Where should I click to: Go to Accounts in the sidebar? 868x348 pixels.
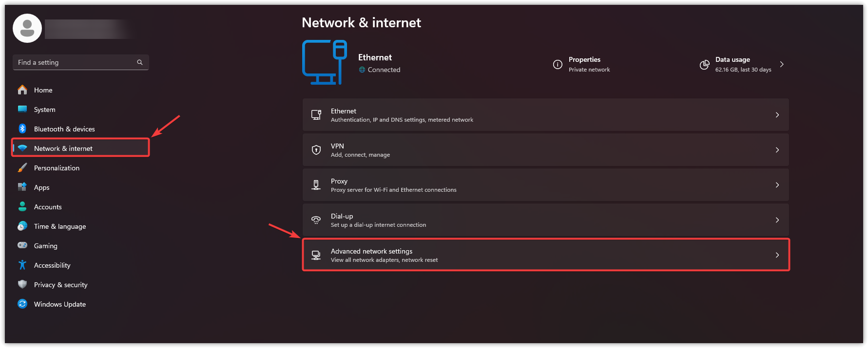(x=48, y=207)
